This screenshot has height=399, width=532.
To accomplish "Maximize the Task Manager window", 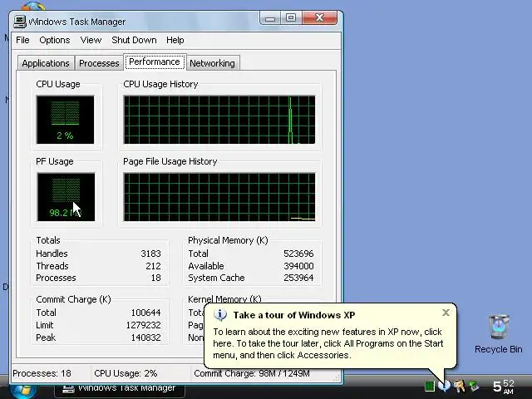I will pyautogui.click(x=291, y=18).
